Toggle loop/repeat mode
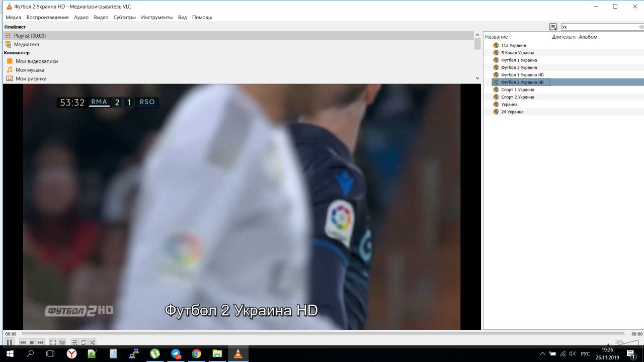Viewport: 644px width, 362px height. (x=84, y=342)
